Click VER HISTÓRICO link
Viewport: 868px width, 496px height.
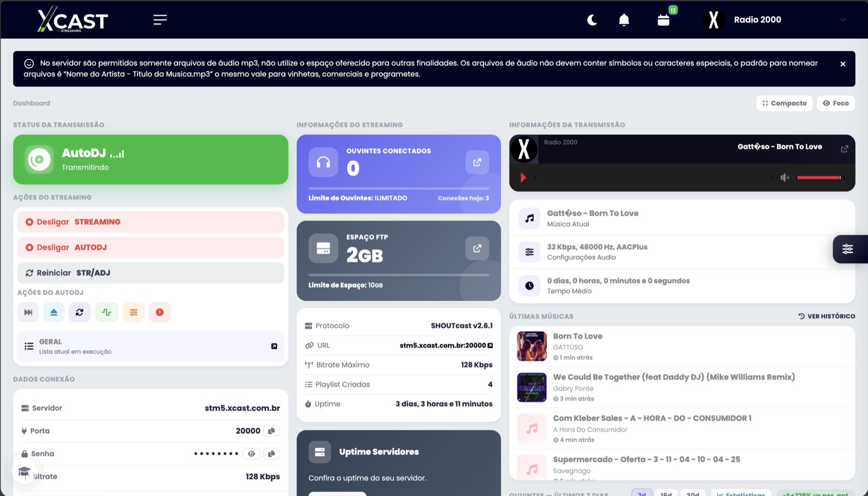coord(826,316)
